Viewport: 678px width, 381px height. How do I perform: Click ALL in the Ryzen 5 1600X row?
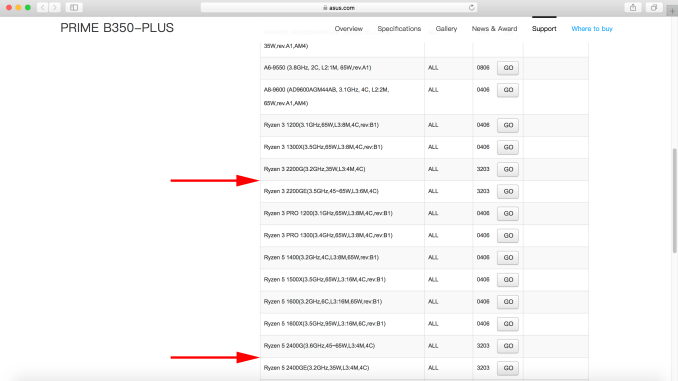tap(433, 324)
